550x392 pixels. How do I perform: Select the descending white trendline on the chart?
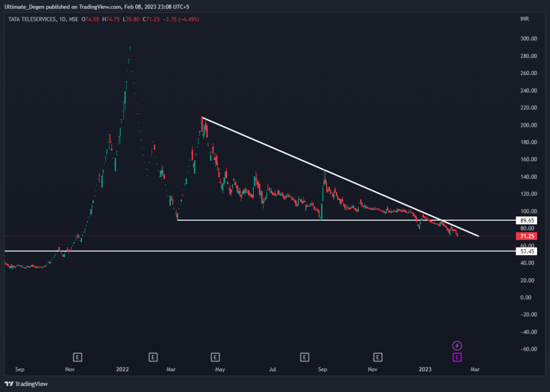pos(340,177)
